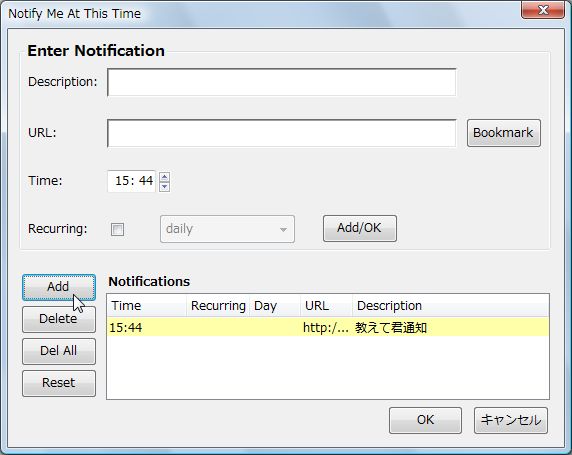Viewport: 572px width, 455px height.
Task: Click the Add/OK button
Action: (x=359, y=228)
